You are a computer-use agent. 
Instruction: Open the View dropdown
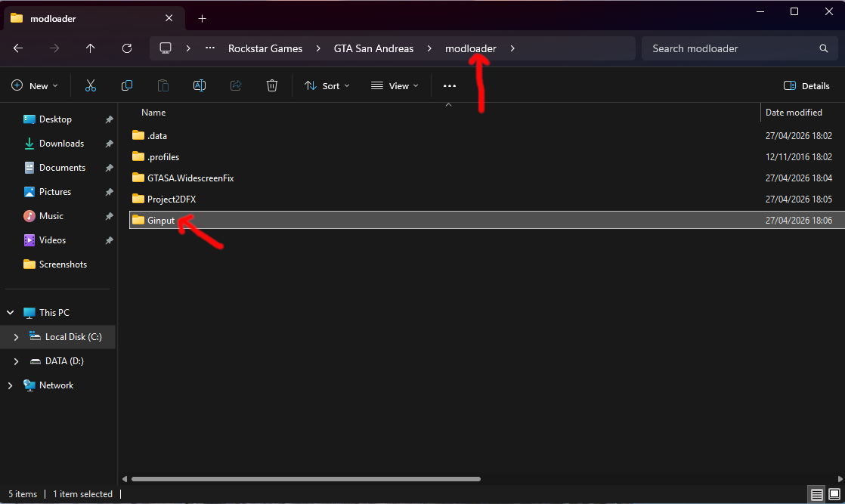(395, 85)
